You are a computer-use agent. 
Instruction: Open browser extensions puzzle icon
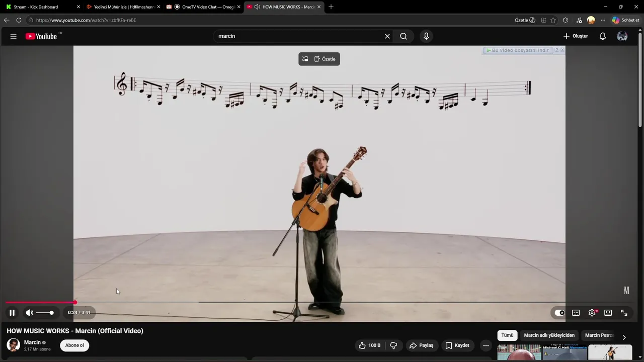(566, 20)
